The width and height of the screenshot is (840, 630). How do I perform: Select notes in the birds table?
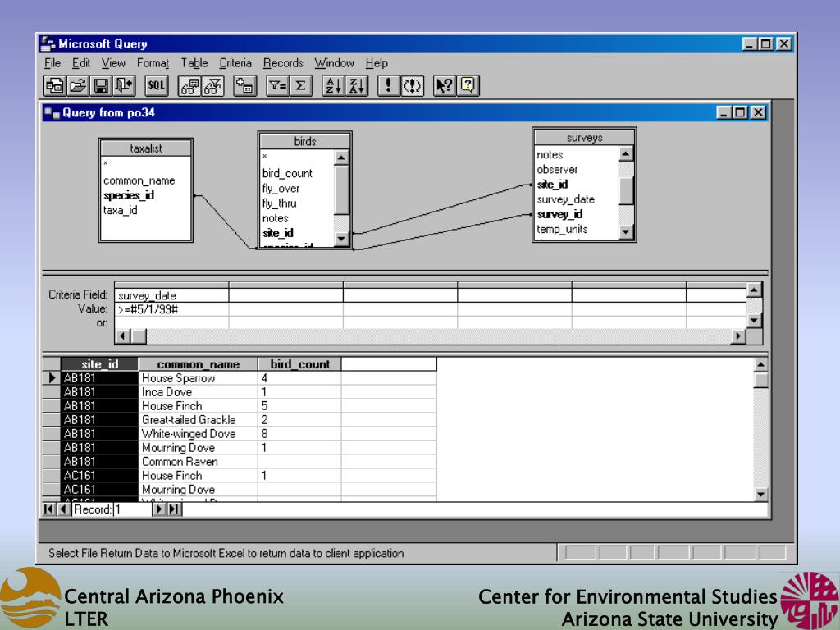point(276,218)
